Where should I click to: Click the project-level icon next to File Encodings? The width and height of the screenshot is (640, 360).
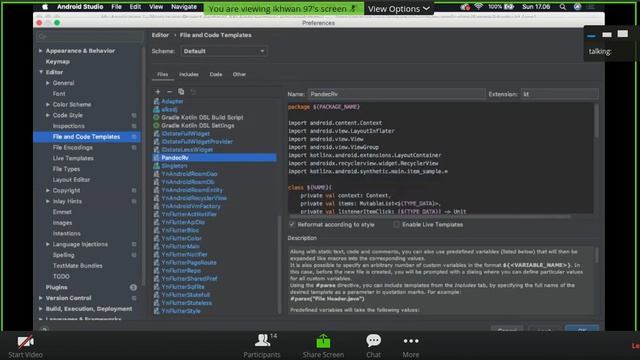pyautogui.click(x=134, y=147)
